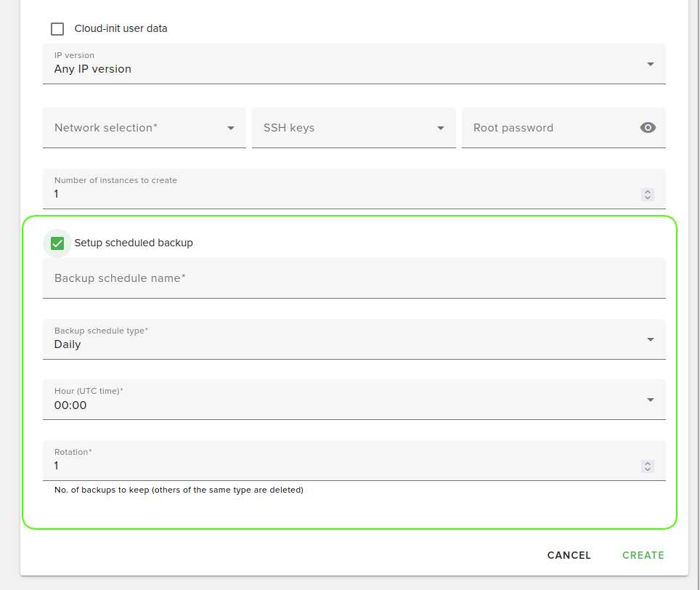Image resolution: width=700 pixels, height=590 pixels.
Task: Increment Rotation value using the up arrow
Action: click(x=648, y=464)
